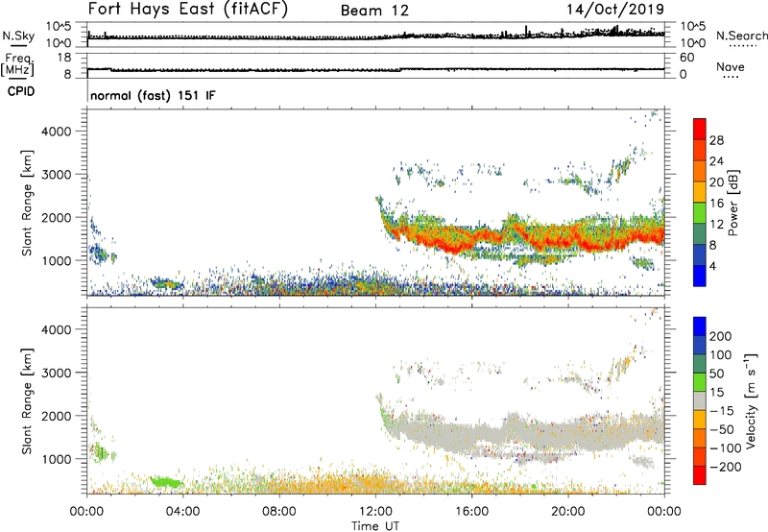Click the '12:00' time tick label

(x=375, y=512)
